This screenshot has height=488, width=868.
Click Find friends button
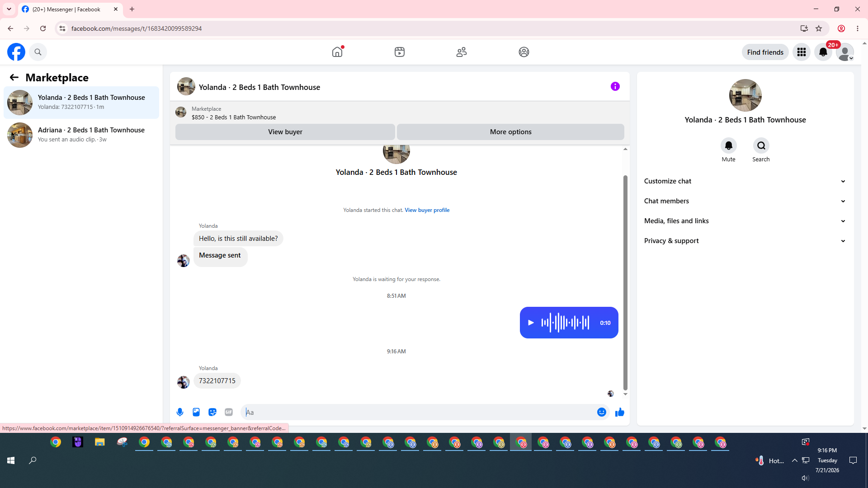coord(765,52)
